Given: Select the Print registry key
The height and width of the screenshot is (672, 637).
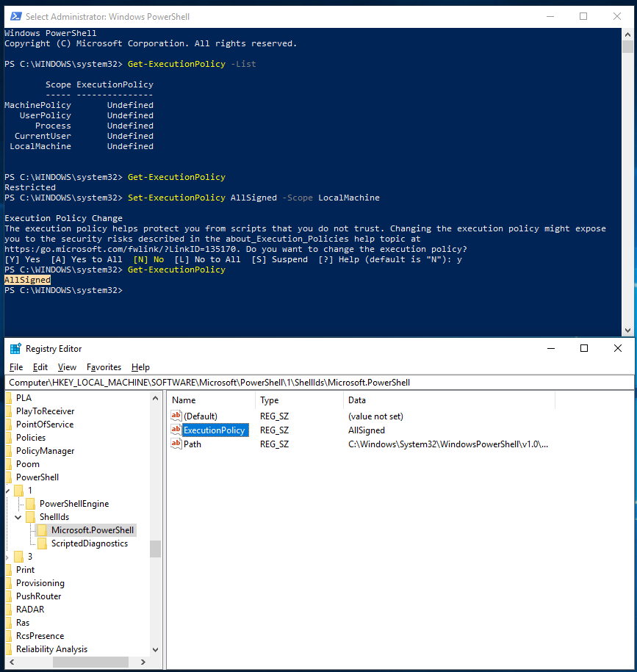Looking at the screenshot, I should pos(25,569).
